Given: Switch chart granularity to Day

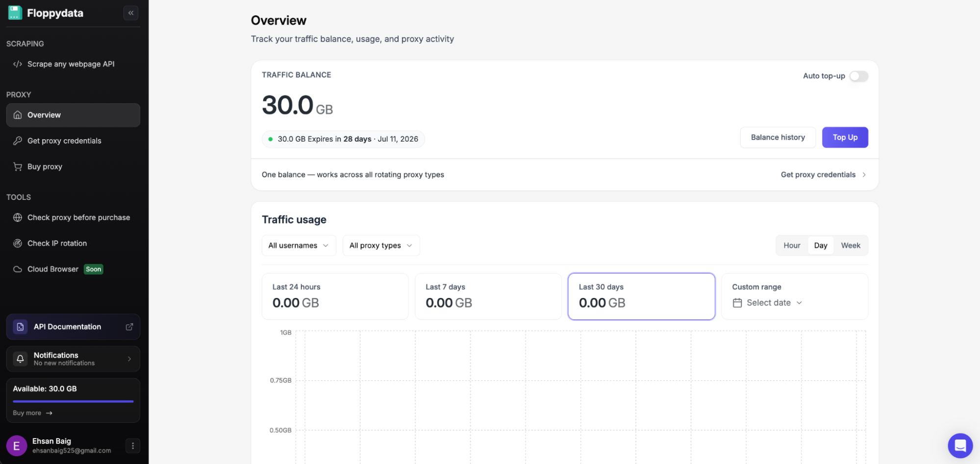Looking at the screenshot, I should coord(821,245).
